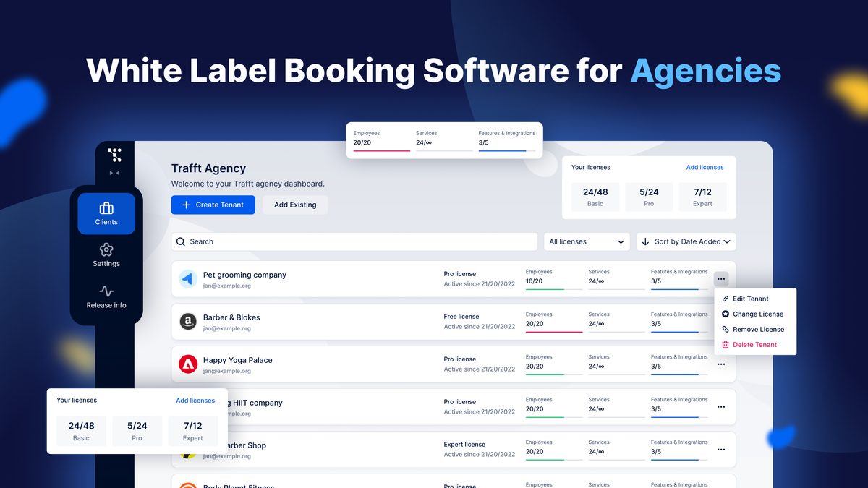Click the Trafft logo at sidebar top
The image size is (868, 488).
[115, 154]
